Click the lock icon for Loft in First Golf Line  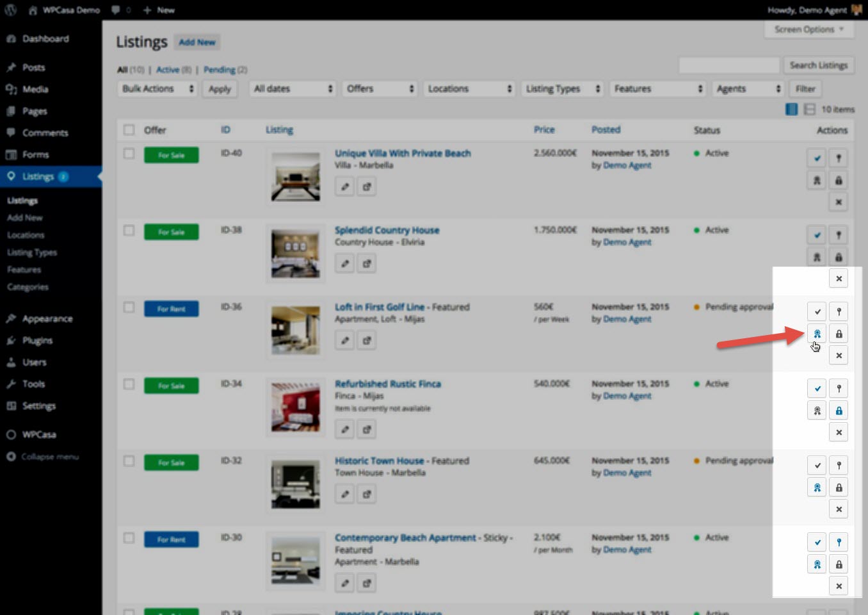tap(839, 333)
